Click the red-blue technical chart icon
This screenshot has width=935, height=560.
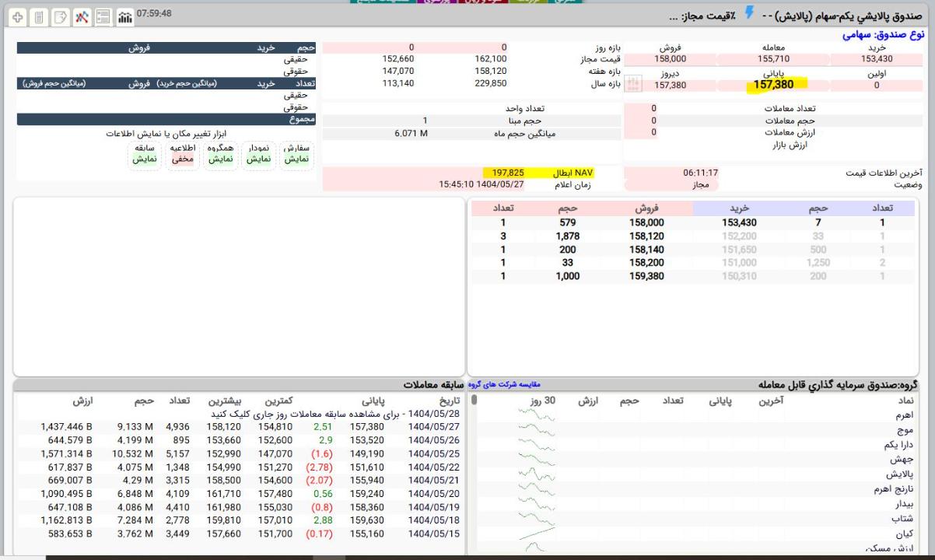(x=82, y=16)
